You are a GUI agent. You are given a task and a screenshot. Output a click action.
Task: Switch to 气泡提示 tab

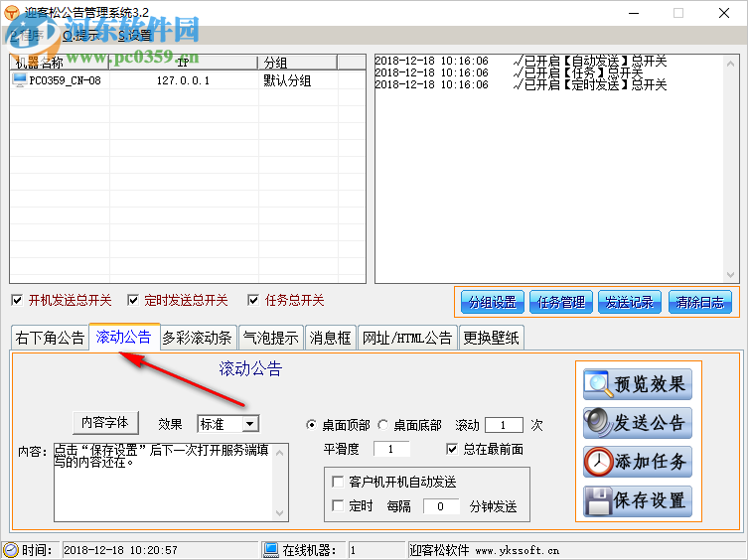tap(270, 338)
